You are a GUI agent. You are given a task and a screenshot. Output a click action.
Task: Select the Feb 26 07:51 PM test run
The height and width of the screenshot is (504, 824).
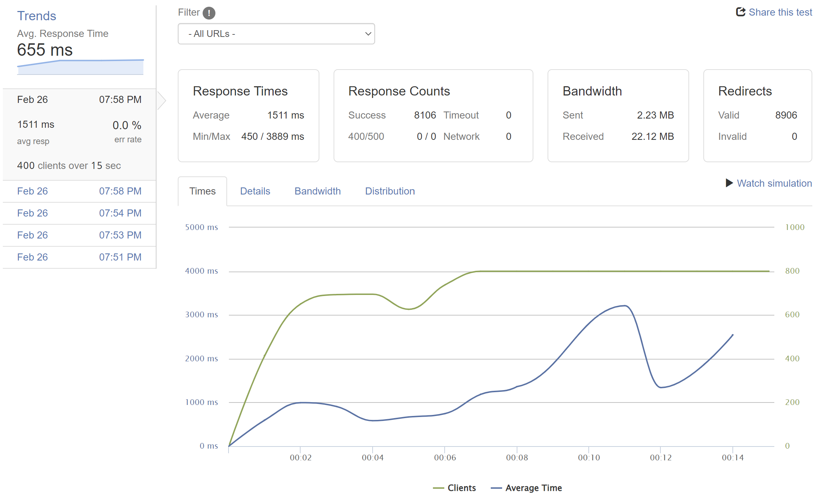point(79,257)
